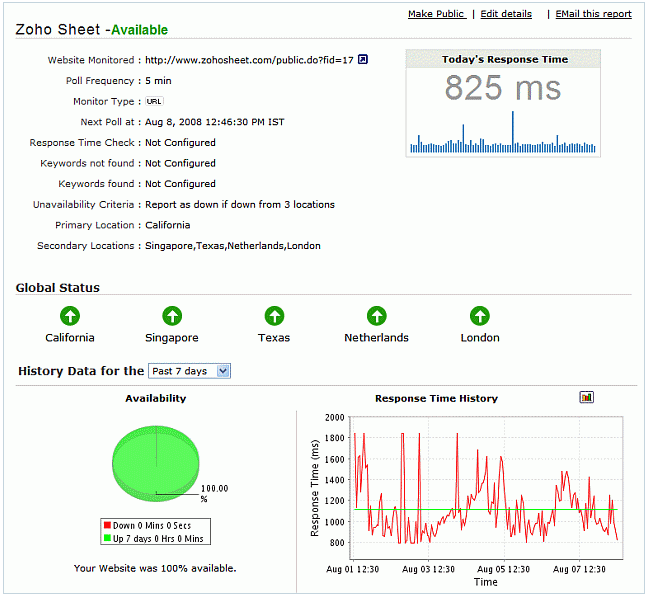Click Aug 03 12:30 axis label
Image resolution: width=649 pixels, height=597 pixels.
(x=428, y=569)
